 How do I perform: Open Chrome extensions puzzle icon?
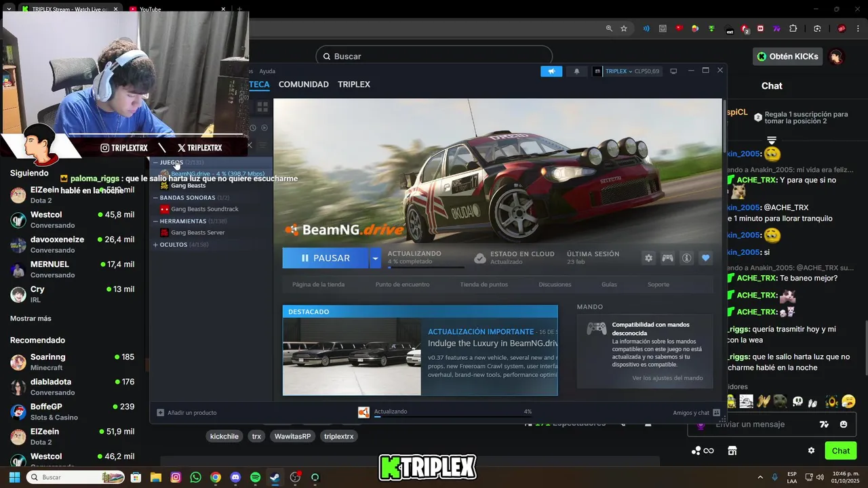click(x=793, y=28)
